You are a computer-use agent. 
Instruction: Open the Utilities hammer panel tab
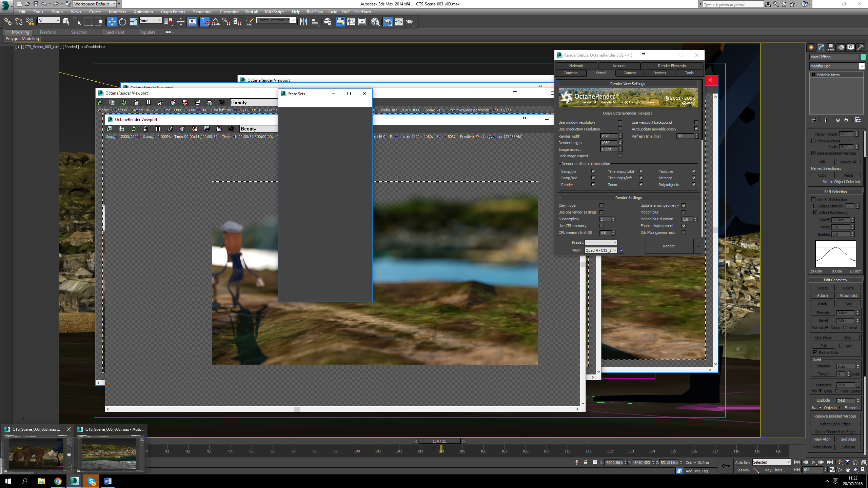coord(860,47)
